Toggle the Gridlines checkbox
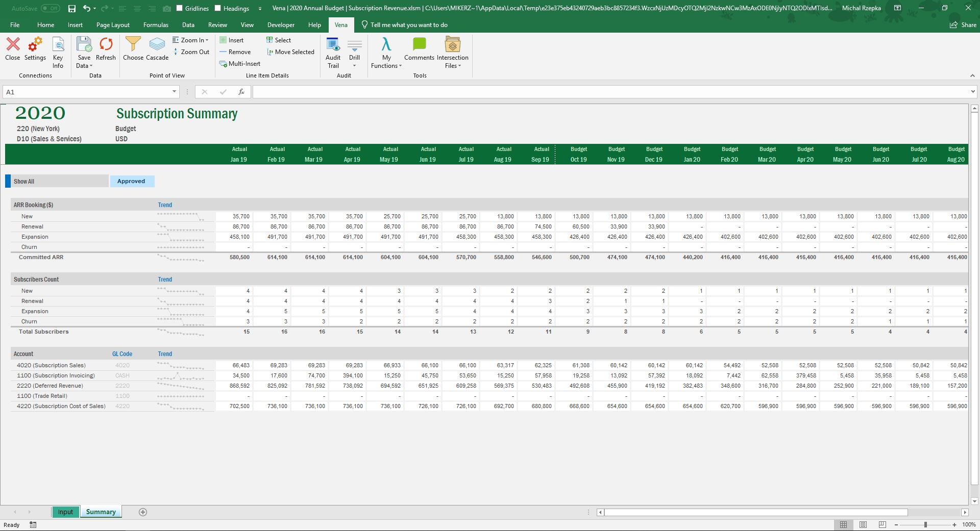 (179, 8)
